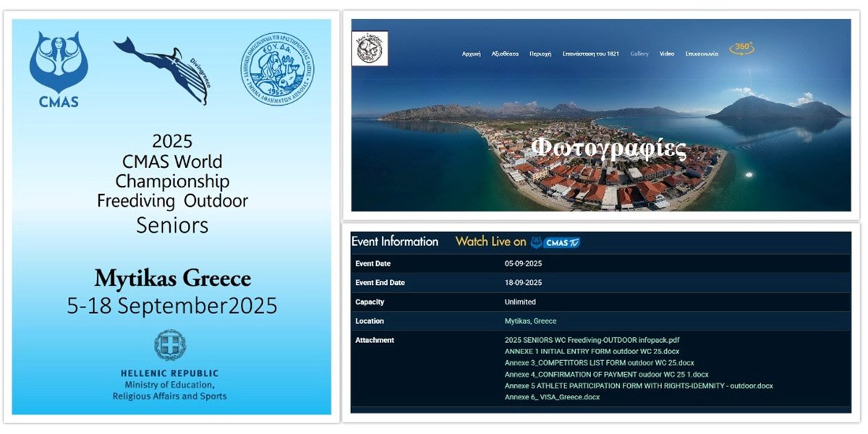The image size is (868, 434).
Task: Open the Περιοχή menu item
Action: point(540,54)
